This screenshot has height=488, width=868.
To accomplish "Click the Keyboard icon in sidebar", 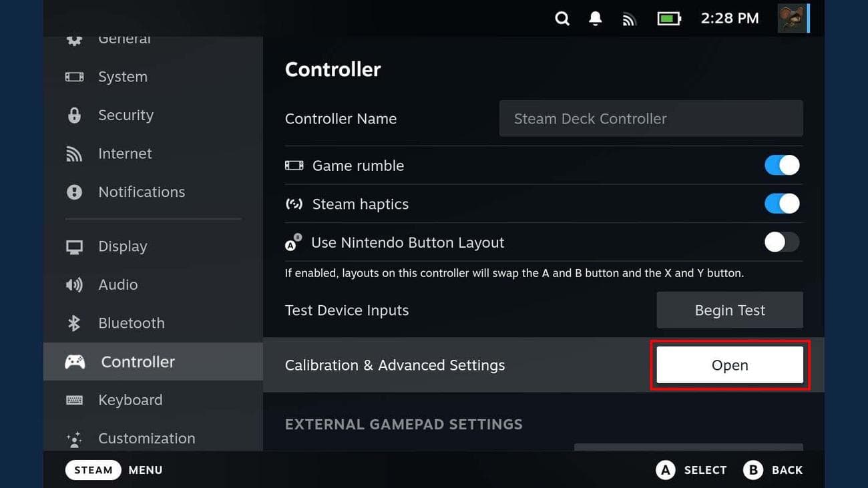I will click(x=74, y=399).
